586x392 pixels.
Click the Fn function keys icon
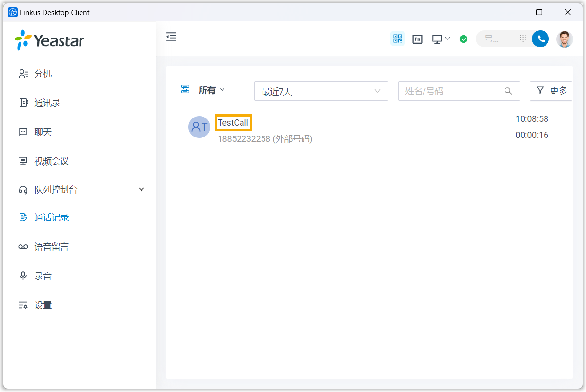click(x=417, y=39)
